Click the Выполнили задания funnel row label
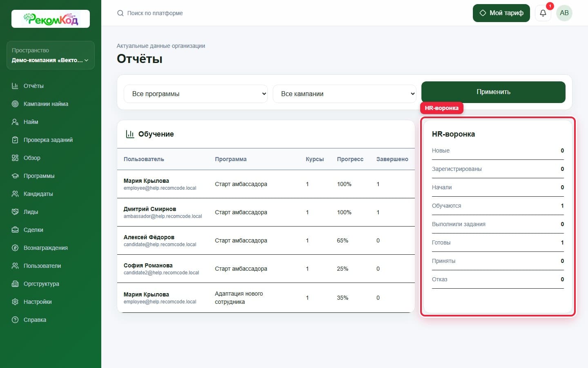This screenshot has height=368, width=588. coord(459,224)
